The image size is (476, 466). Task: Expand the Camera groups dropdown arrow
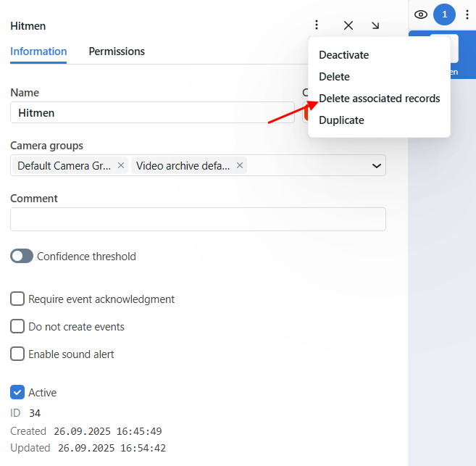[x=377, y=165]
